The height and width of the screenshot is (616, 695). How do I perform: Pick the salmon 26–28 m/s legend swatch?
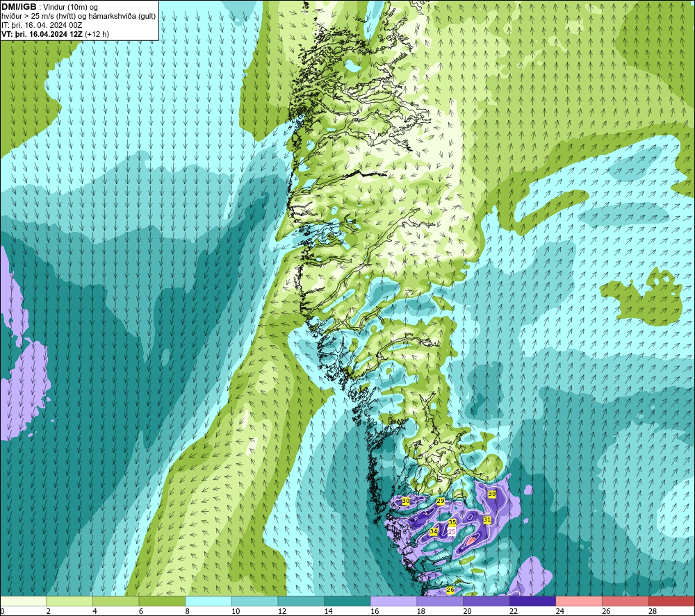coord(625,601)
